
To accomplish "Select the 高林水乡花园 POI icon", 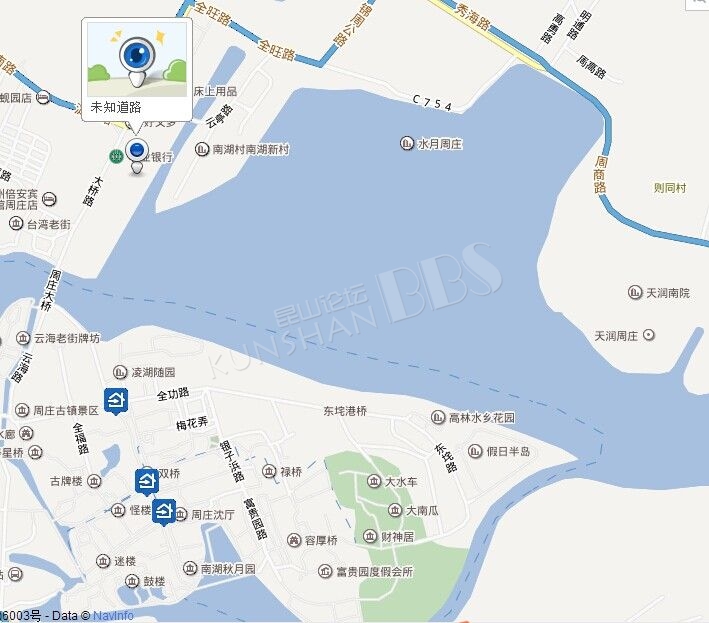I will (438, 417).
